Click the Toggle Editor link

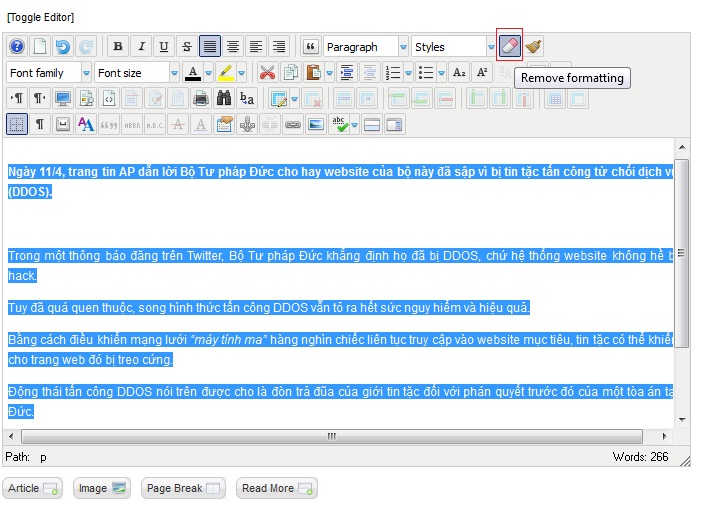40,17
